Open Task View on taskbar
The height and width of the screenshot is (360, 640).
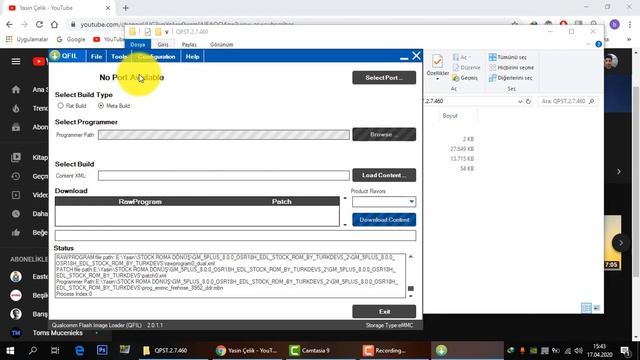(55, 350)
